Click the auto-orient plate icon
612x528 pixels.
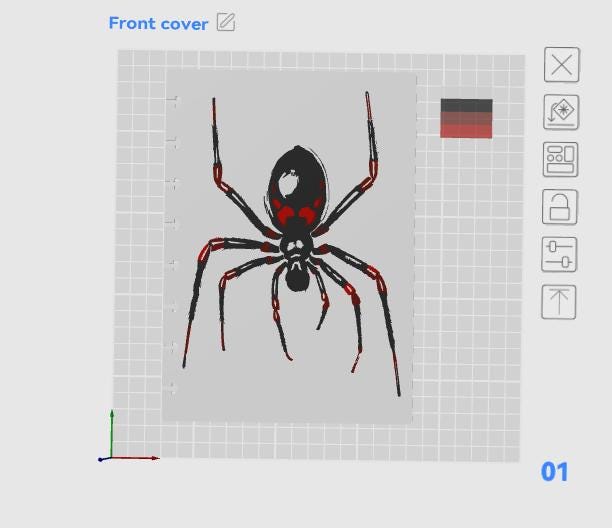[561, 112]
